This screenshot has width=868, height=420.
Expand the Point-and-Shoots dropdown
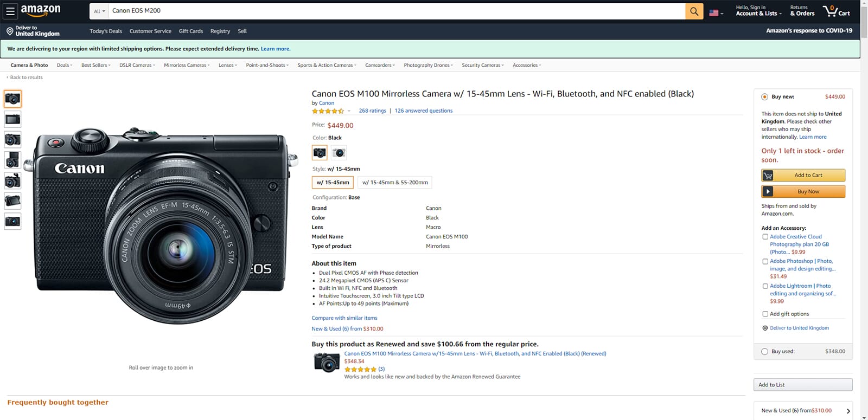tap(267, 65)
